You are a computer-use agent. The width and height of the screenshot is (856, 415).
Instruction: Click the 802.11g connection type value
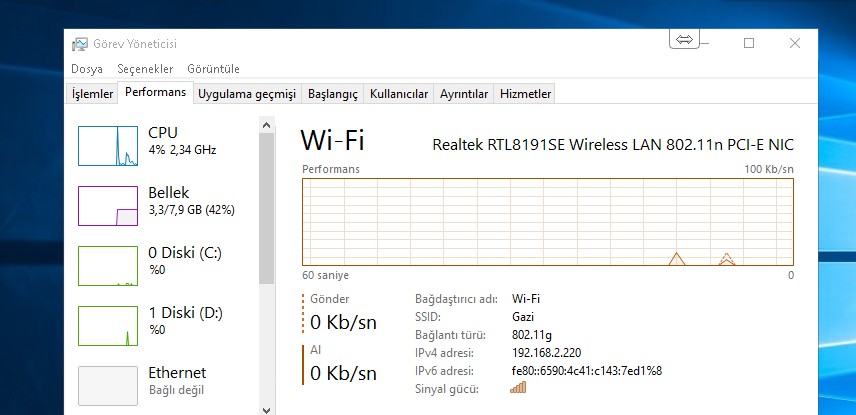pyautogui.click(x=532, y=335)
